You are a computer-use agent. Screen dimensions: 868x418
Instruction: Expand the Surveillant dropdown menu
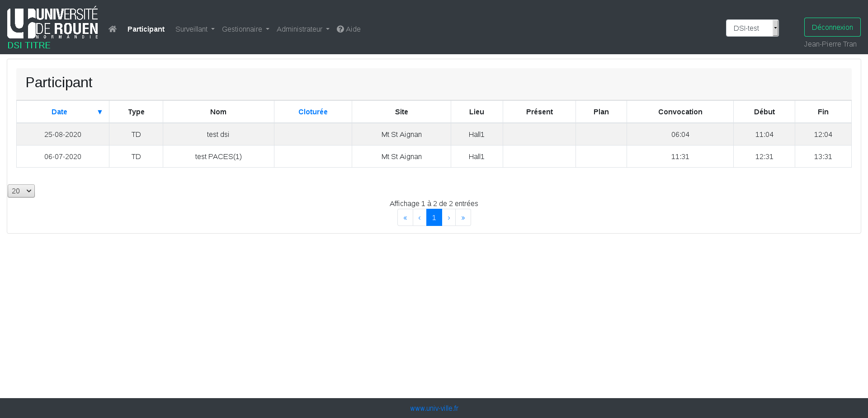tap(195, 29)
